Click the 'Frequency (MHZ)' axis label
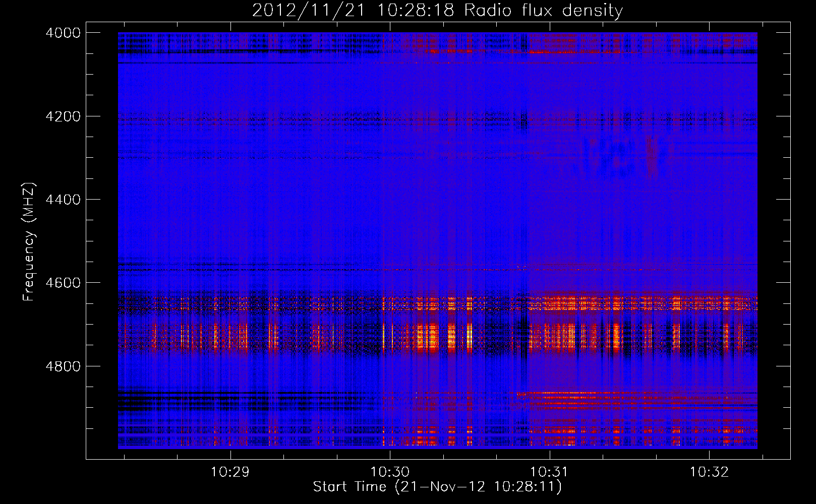The image size is (816, 504). [29, 242]
